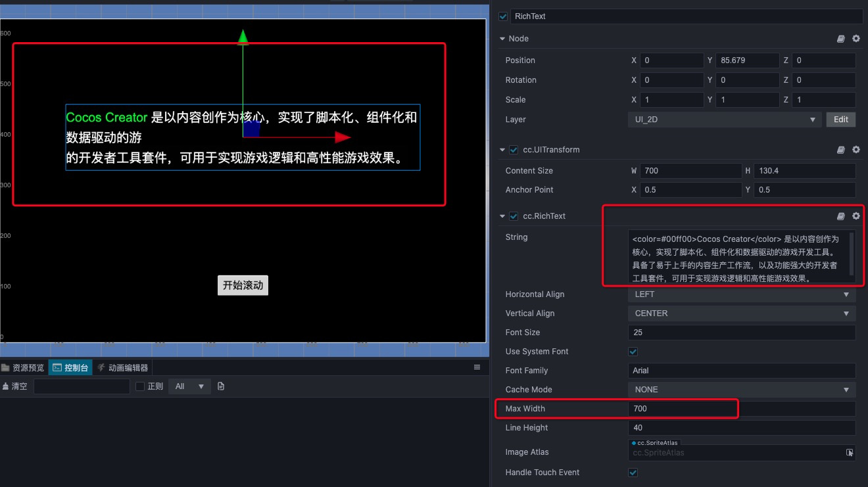This screenshot has width=868, height=487.
Task: Collapse the cc.RichText section
Action: (502, 216)
